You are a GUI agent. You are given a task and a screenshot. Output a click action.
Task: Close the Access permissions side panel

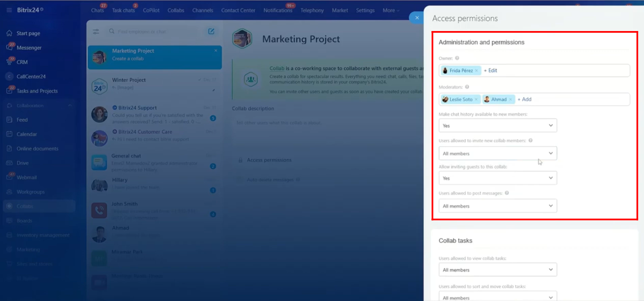click(x=417, y=18)
